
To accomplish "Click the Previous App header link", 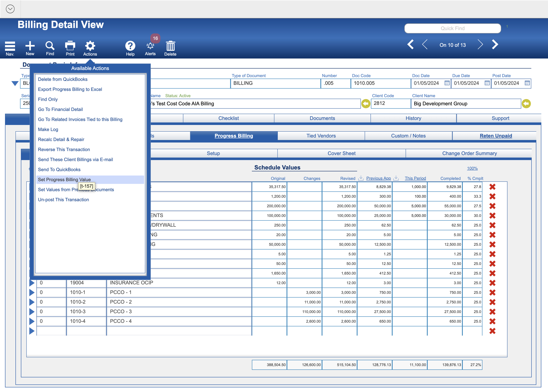I will point(378,178).
